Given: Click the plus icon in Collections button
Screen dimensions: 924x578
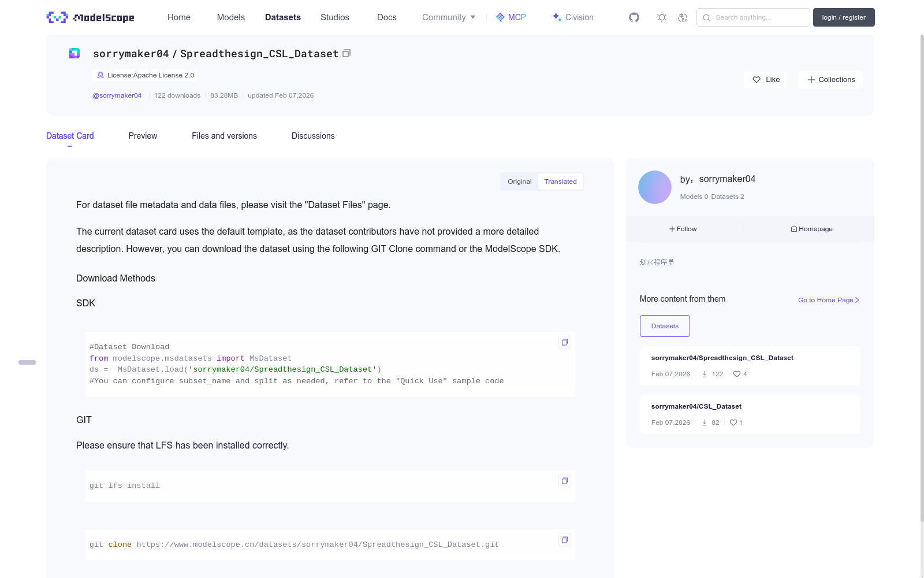Looking at the screenshot, I should pyautogui.click(x=811, y=80).
